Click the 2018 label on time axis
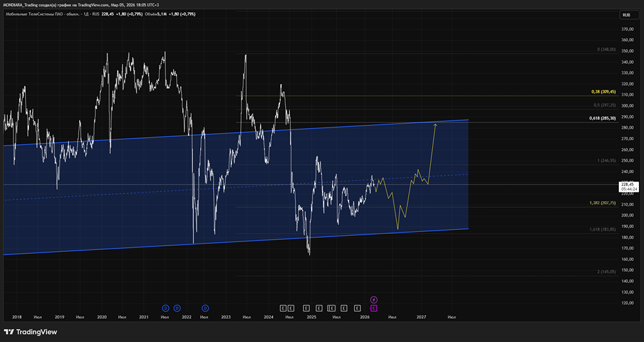The height and width of the screenshot is (342, 644). pos(17,317)
